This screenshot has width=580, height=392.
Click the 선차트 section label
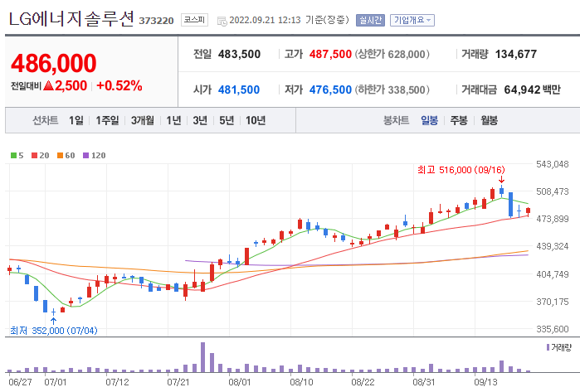pos(45,120)
